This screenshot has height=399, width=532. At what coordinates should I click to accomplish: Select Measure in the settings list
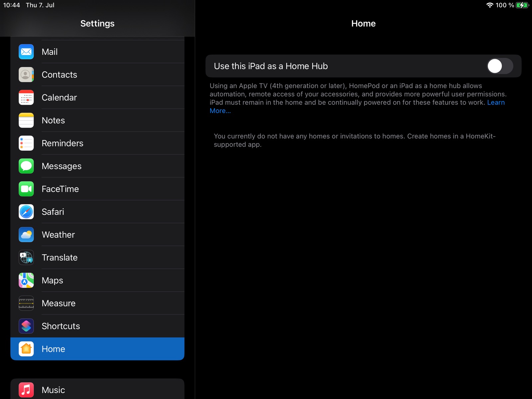tap(97, 303)
